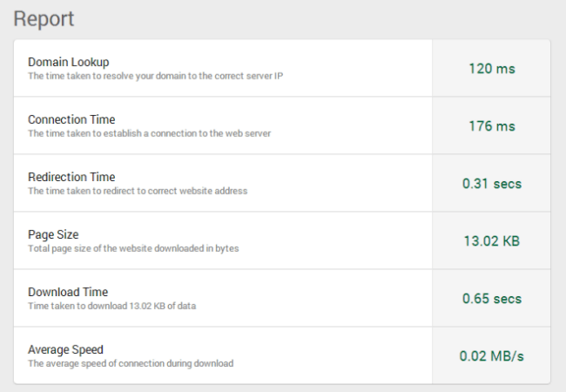The width and height of the screenshot is (566, 392).
Task: Click the 0.65 secs download time value
Action: 492,299
